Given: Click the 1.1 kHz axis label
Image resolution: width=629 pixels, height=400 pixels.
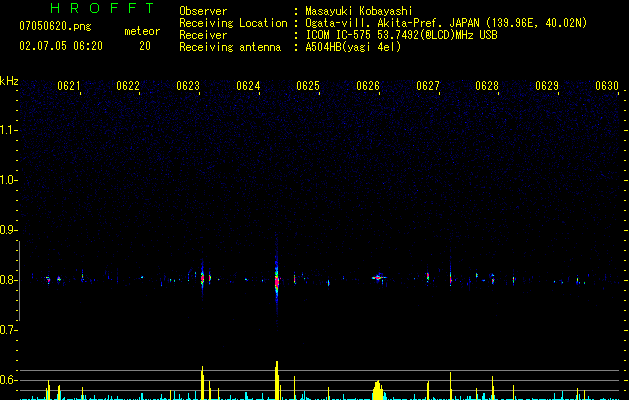Looking at the screenshot, I should (x=8, y=130).
